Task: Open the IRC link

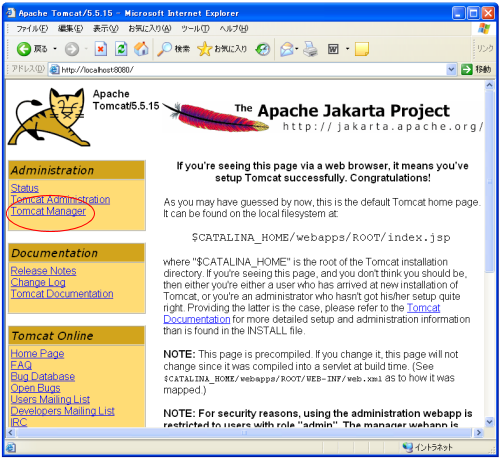Action: (19, 422)
